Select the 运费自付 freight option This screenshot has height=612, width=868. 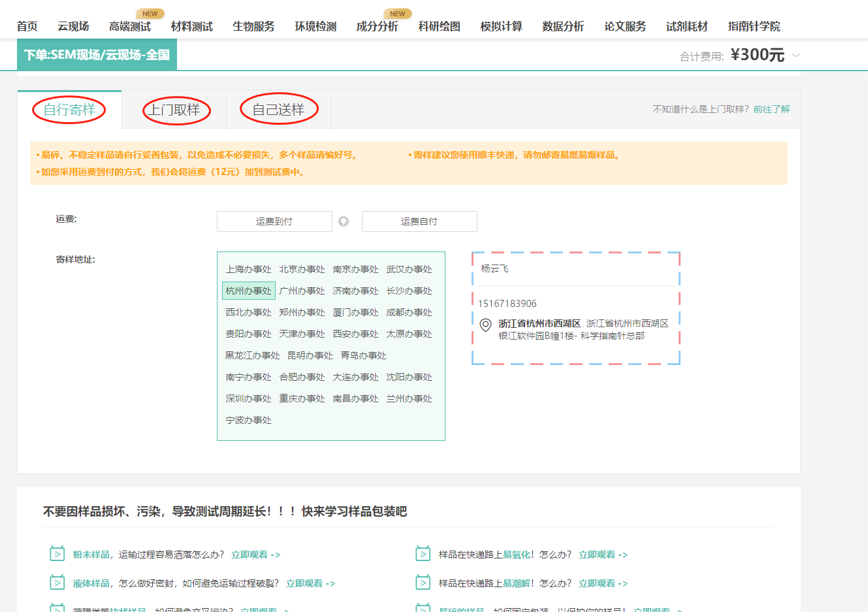[x=419, y=221]
